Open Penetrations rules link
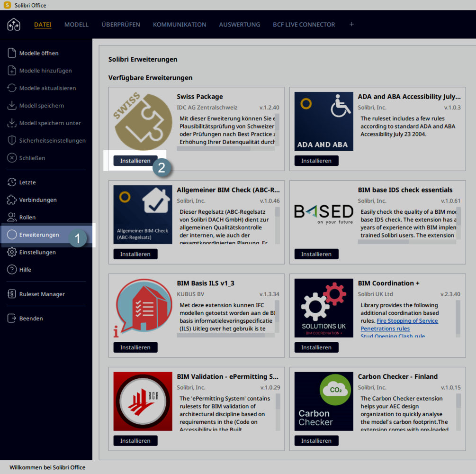 click(x=385, y=328)
